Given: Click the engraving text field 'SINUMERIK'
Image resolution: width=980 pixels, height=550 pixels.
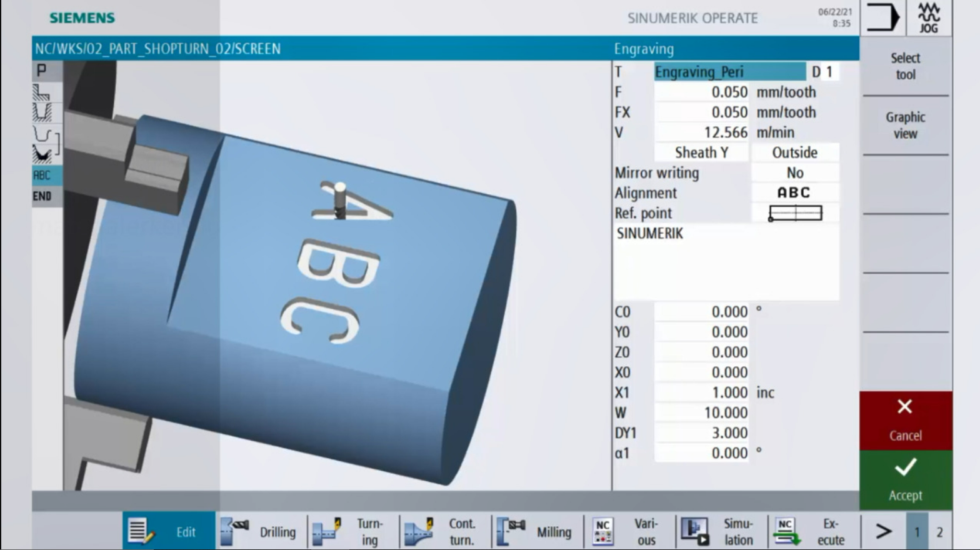Looking at the screenshot, I should [726, 262].
